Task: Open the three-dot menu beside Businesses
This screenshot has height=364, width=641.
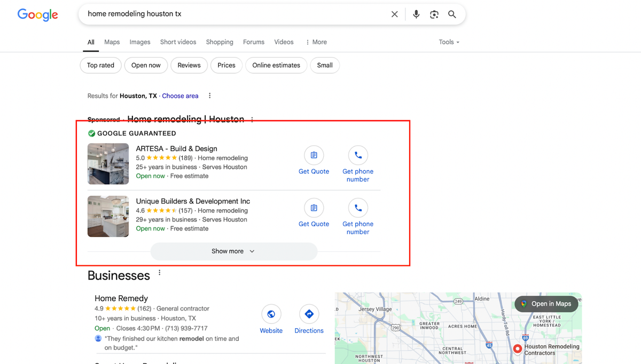Action: 159,272
